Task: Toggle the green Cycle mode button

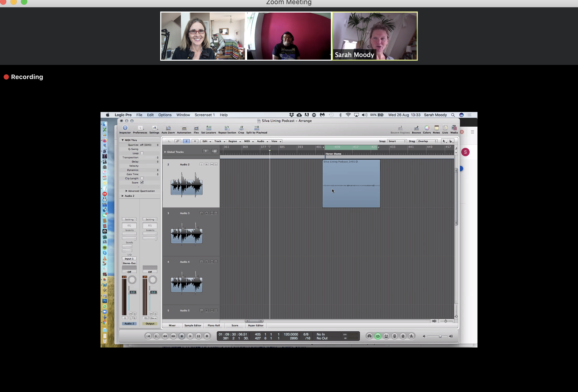Action: pos(378,336)
